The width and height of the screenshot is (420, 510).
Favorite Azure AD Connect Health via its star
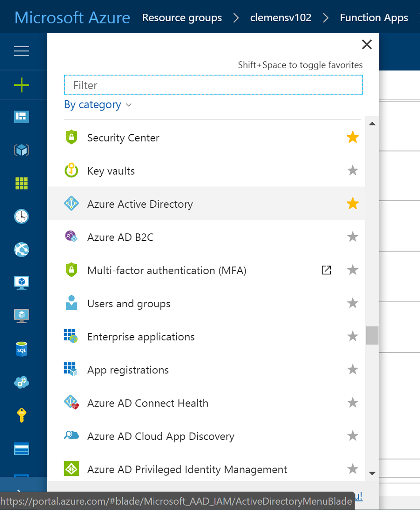[x=353, y=403]
